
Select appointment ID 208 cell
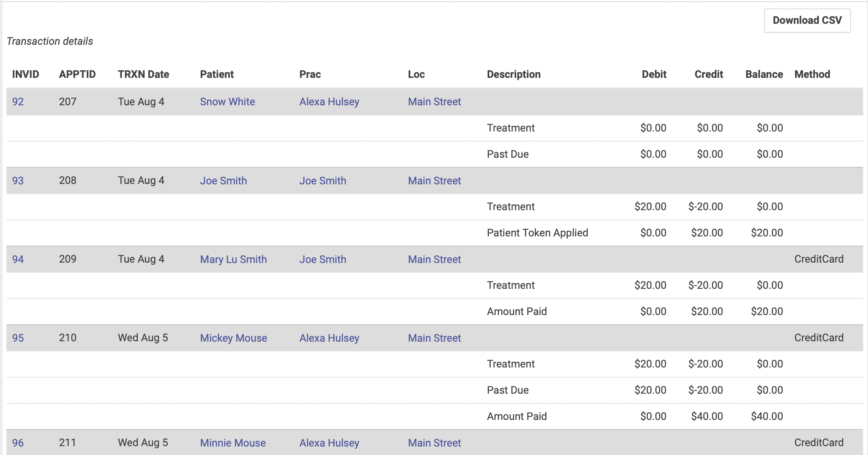(68, 180)
